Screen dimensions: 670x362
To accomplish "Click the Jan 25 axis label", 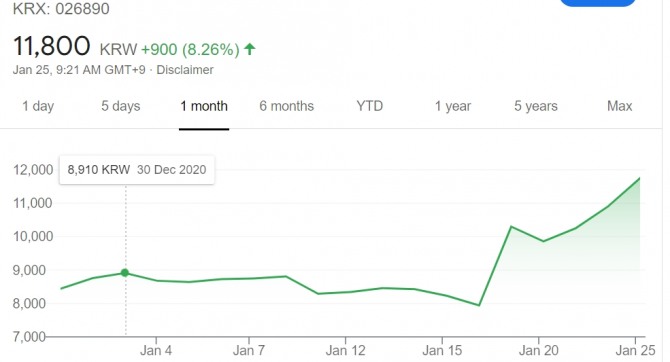I will tap(635, 350).
